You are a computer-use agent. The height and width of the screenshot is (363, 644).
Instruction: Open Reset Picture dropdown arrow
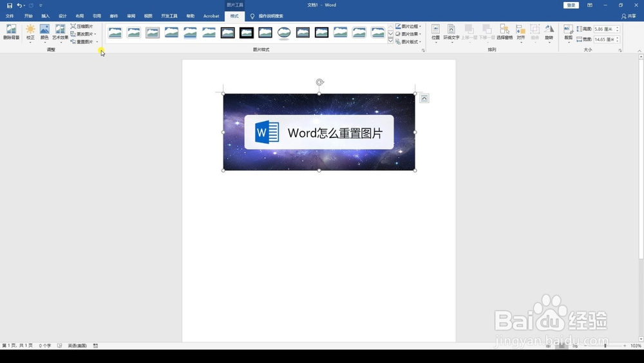97,42
